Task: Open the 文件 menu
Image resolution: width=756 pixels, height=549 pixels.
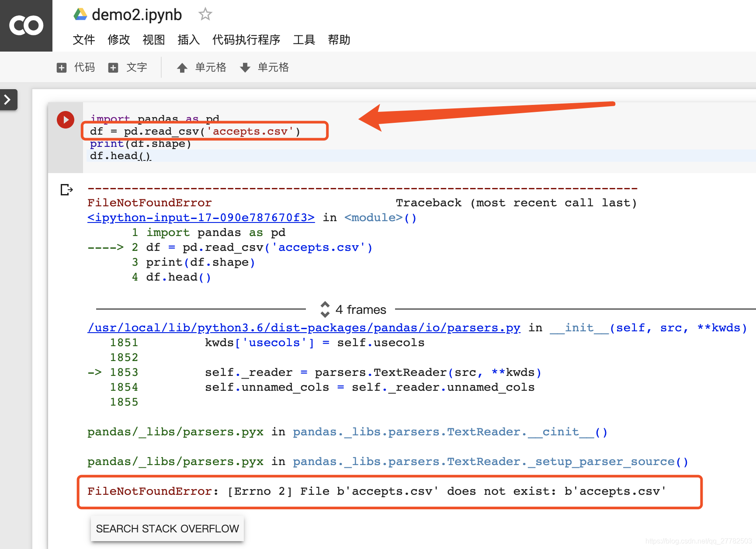Action: pos(84,40)
